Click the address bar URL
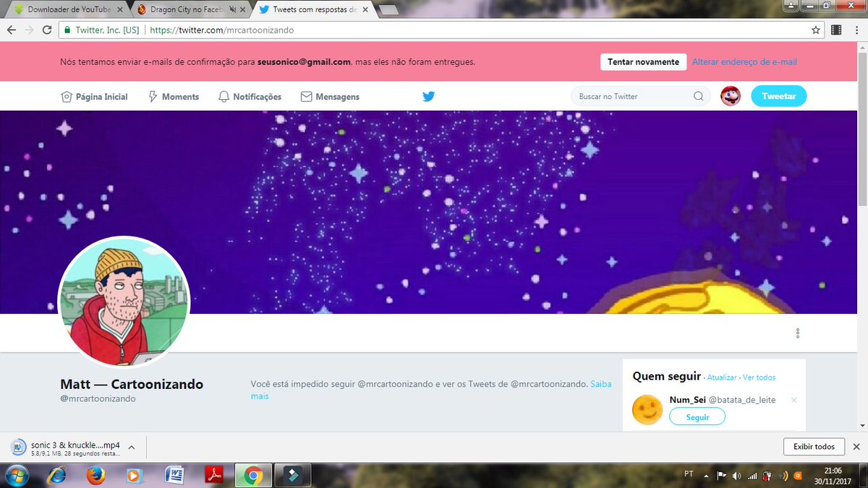 click(222, 30)
